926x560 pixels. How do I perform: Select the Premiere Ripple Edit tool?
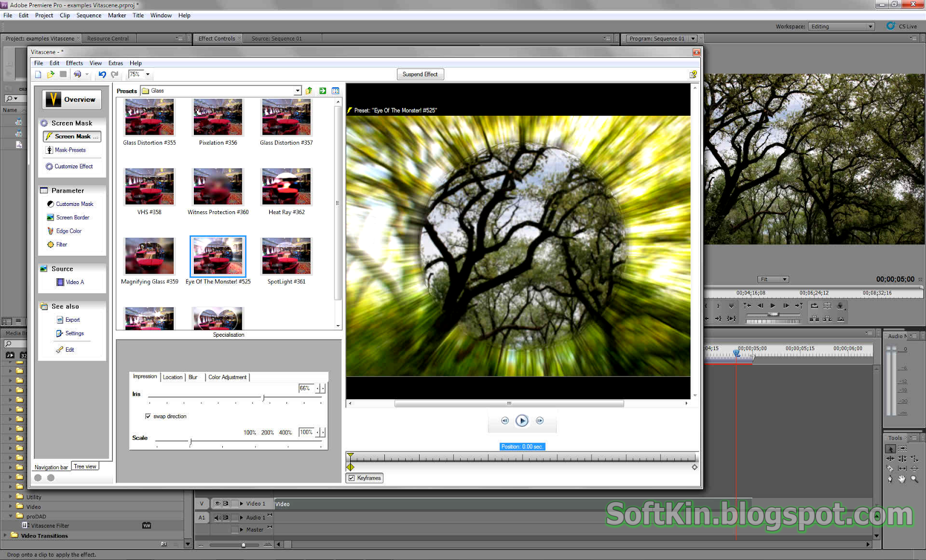tap(890, 459)
